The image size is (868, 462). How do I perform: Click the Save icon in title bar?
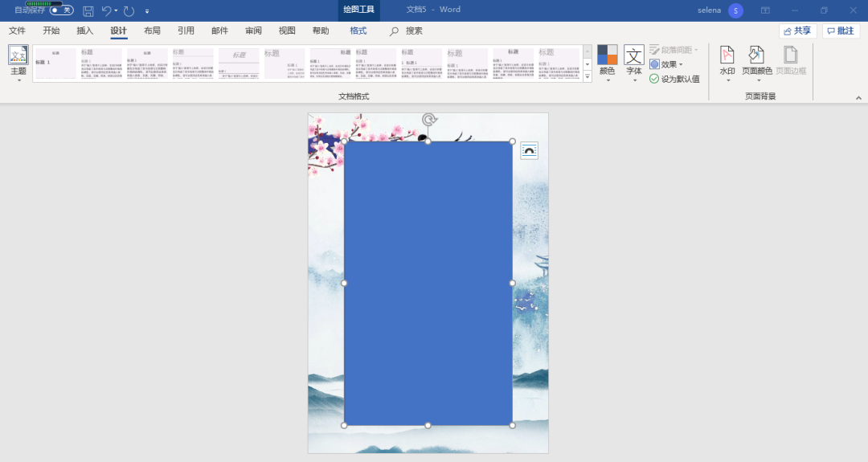click(x=88, y=10)
